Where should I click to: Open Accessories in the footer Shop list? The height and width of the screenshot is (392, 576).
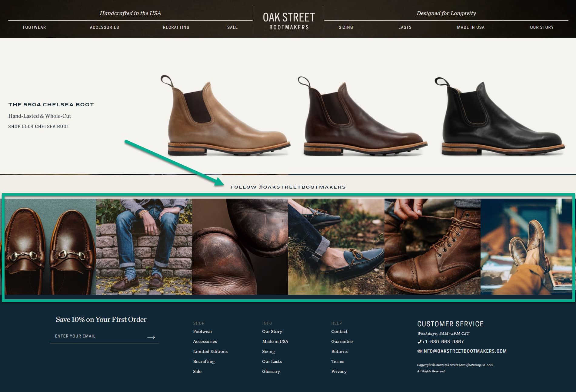coord(205,341)
